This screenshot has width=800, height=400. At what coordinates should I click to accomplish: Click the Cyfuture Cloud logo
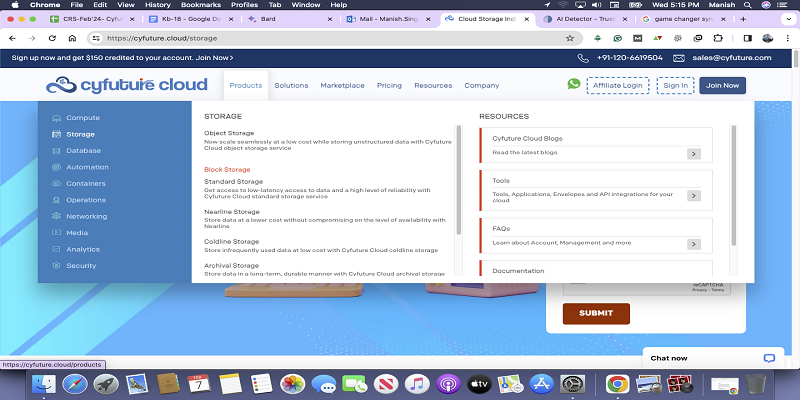(127, 85)
